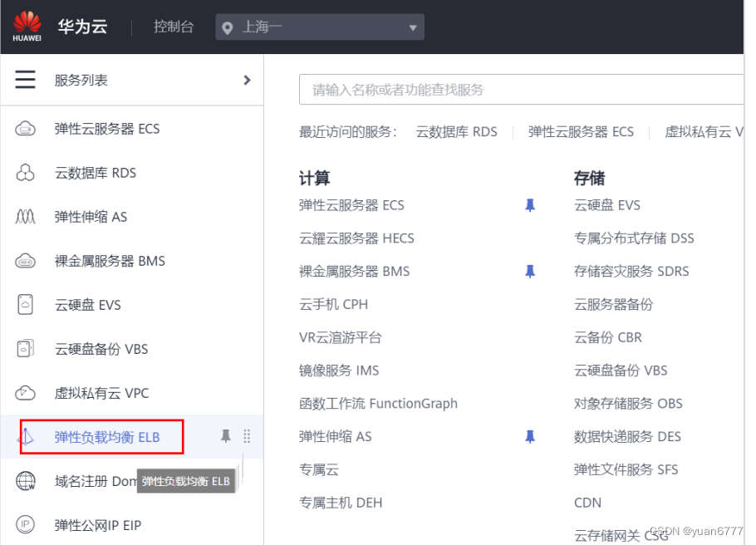This screenshot has width=756, height=545.
Task: Open CDN service under 存储
Action: 587,503
